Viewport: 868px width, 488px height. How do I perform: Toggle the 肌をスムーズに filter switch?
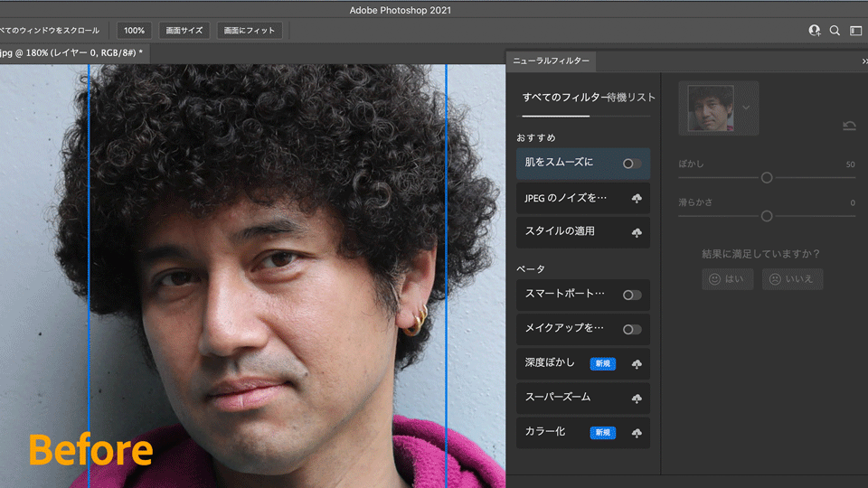point(632,164)
